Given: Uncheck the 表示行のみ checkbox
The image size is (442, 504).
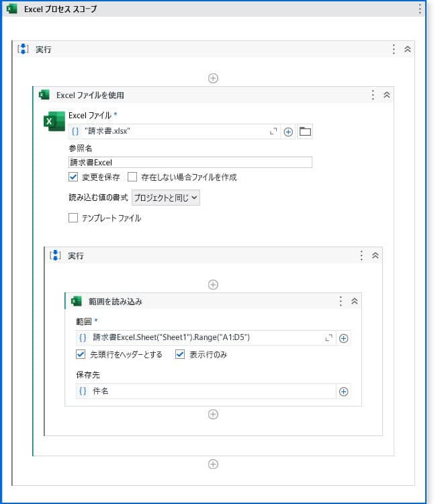Looking at the screenshot, I should click(x=180, y=354).
